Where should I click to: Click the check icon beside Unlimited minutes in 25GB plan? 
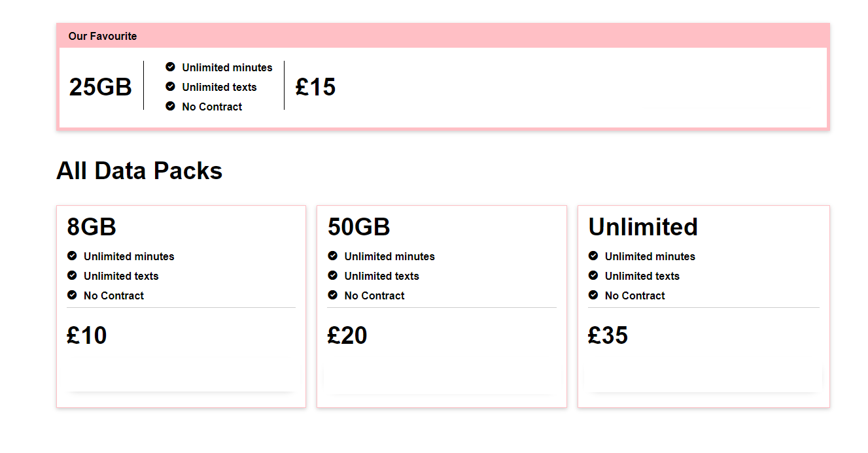pyautogui.click(x=170, y=67)
